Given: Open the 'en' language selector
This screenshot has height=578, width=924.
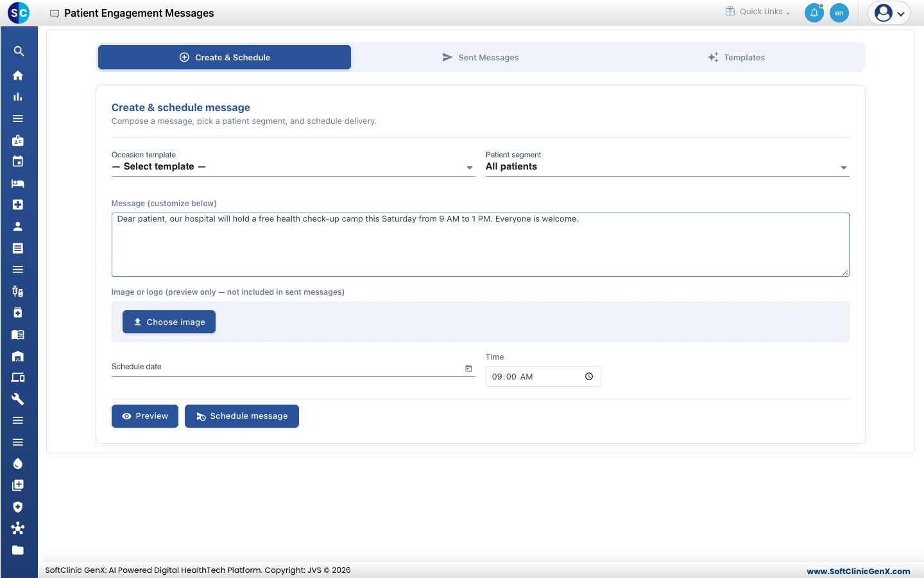Looking at the screenshot, I should click(x=839, y=13).
